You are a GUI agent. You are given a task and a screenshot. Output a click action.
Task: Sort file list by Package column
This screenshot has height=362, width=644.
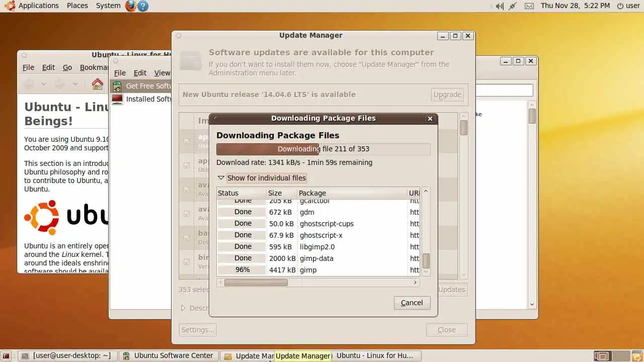(x=352, y=193)
